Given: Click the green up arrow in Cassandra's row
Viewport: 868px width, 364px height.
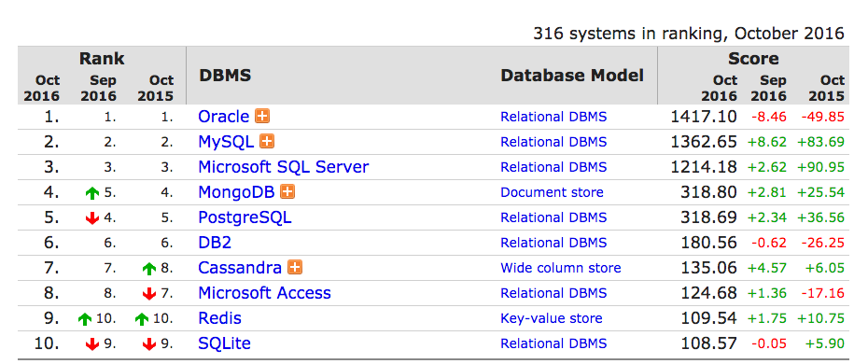Looking at the screenshot, I should click(x=149, y=269).
